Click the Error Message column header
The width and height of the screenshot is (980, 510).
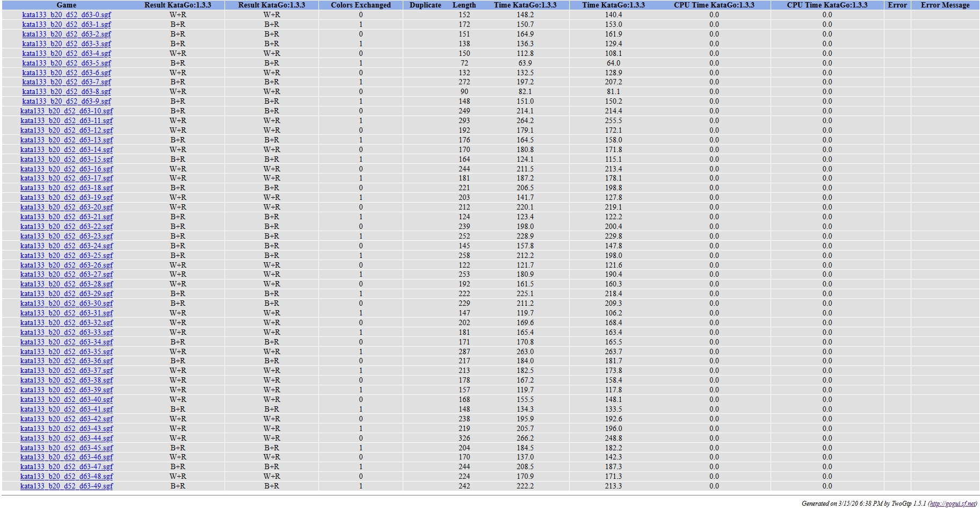coord(945,5)
